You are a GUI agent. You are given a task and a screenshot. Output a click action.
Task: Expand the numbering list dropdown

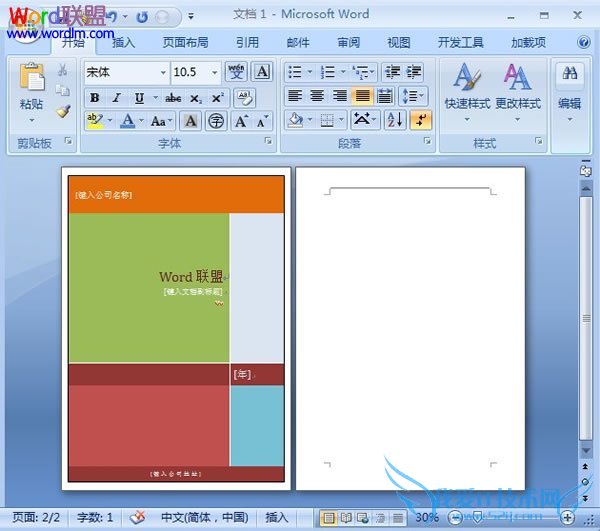click(343, 72)
